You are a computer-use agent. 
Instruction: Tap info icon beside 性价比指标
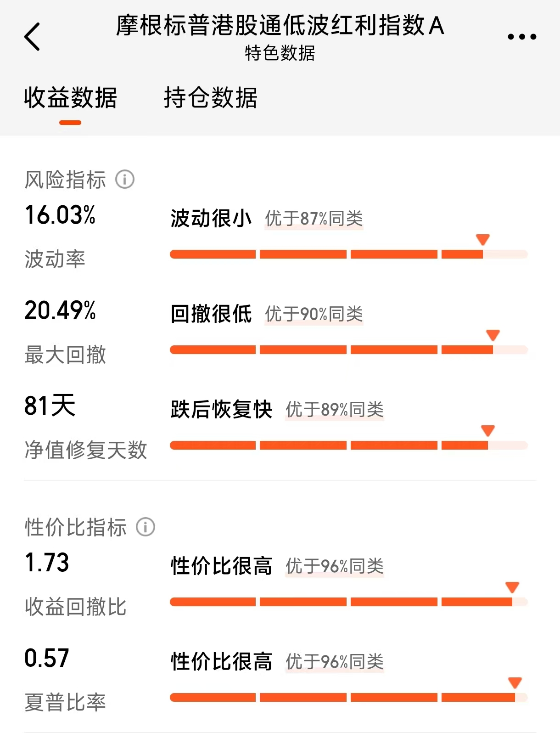[146, 527]
